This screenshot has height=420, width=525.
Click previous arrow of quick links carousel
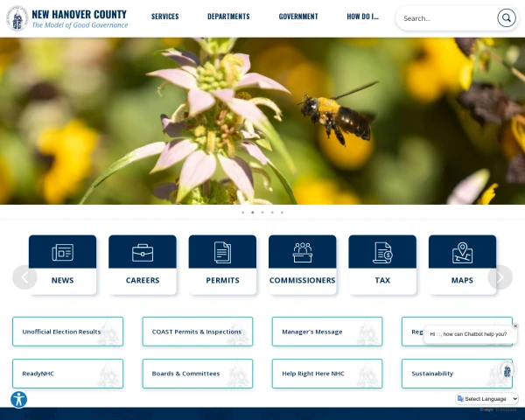tap(24, 277)
